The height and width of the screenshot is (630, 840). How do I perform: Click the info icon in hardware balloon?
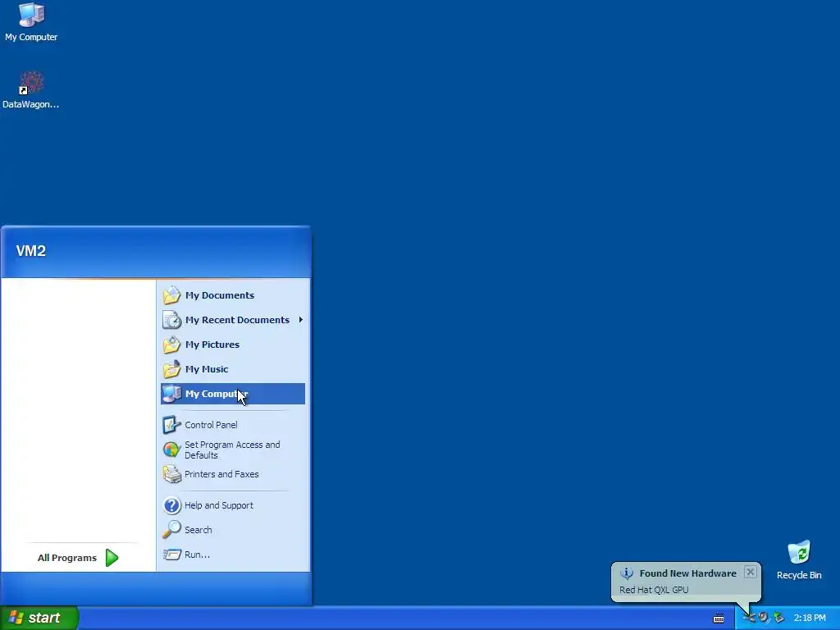coord(626,573)
